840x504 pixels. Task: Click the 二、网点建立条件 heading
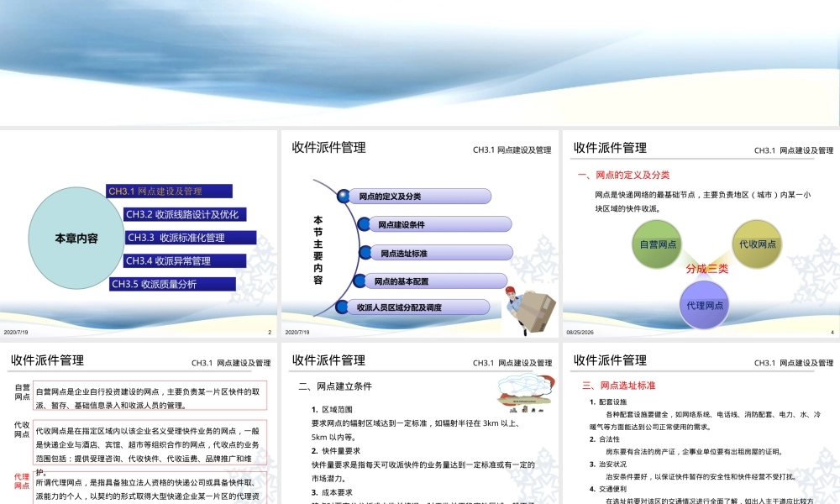point(335,386)
